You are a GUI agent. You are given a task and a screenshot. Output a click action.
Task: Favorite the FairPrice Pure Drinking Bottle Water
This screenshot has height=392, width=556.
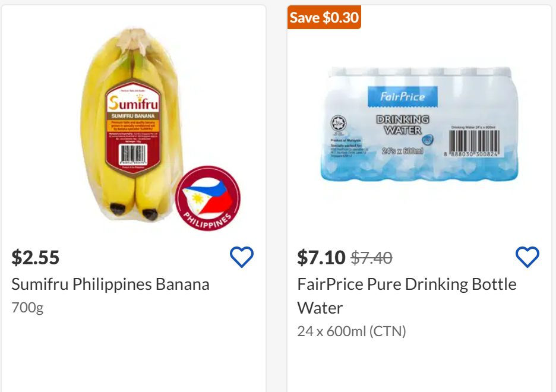(527, 257)
